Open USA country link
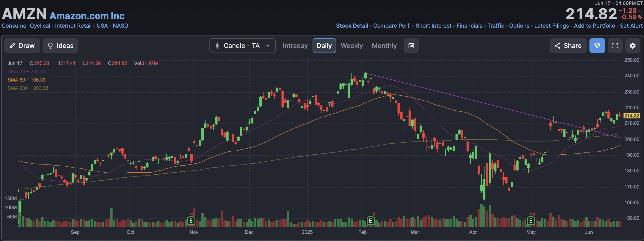Viewport: 644px width, 241px height. tap(102, 26)
